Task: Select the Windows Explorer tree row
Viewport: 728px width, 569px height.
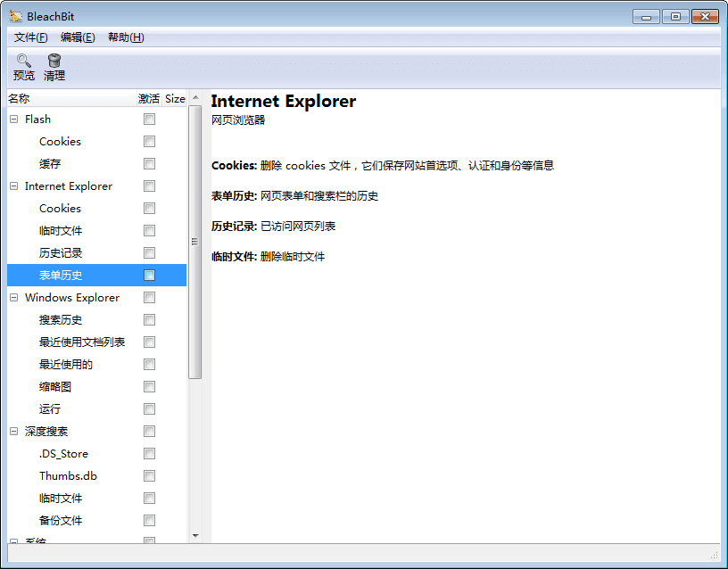Action: (72, 298)
